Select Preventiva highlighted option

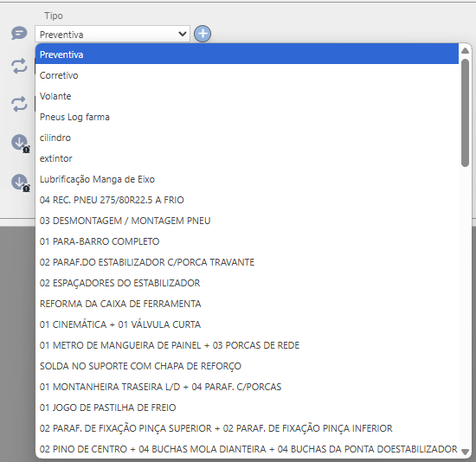tap(247, 55)
